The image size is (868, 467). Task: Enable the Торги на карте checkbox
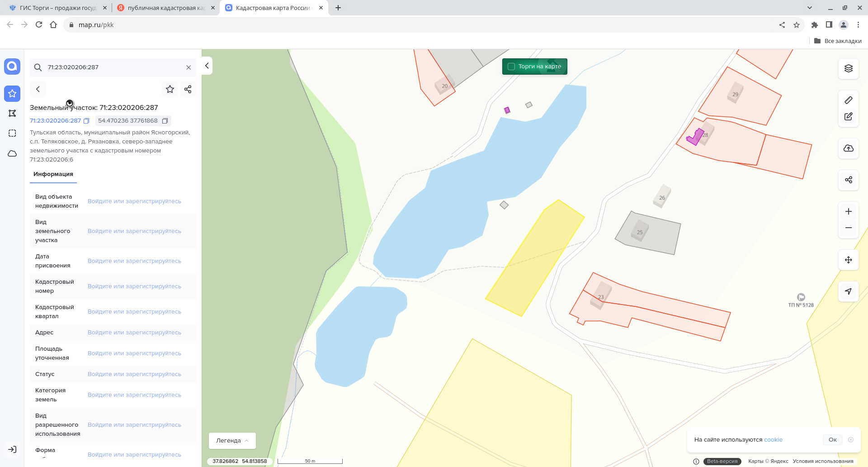[511, 67]
